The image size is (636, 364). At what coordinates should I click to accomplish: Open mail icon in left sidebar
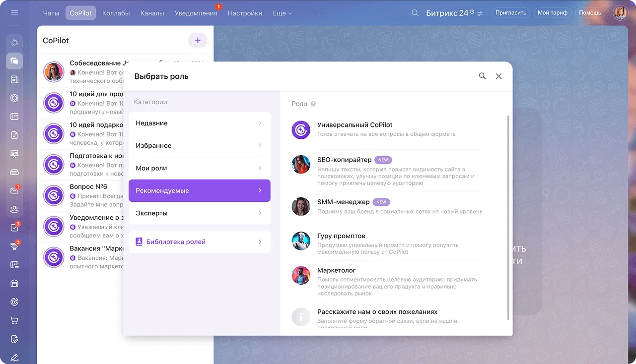click(14, 190)
